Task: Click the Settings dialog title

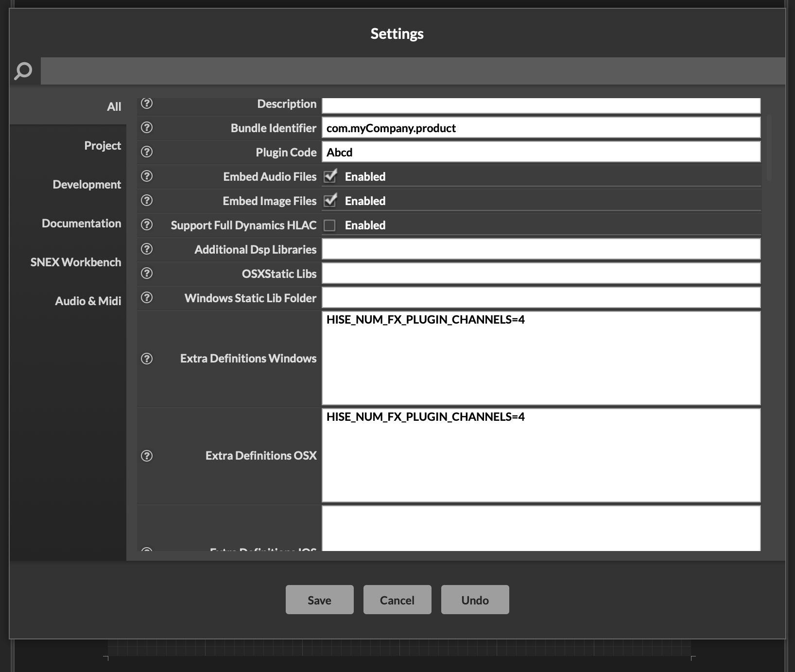Action: pyautogui.click(x=397, y=34)
